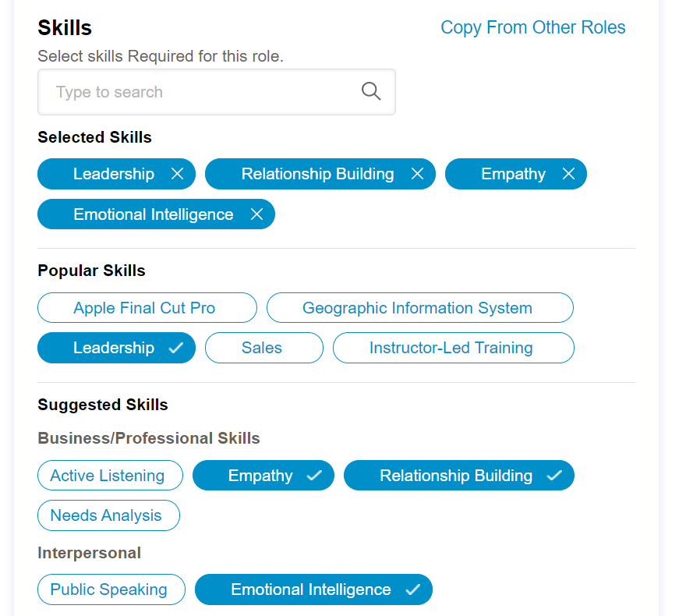Add Needs Analysis to selected skills

(x=108, y=515)
